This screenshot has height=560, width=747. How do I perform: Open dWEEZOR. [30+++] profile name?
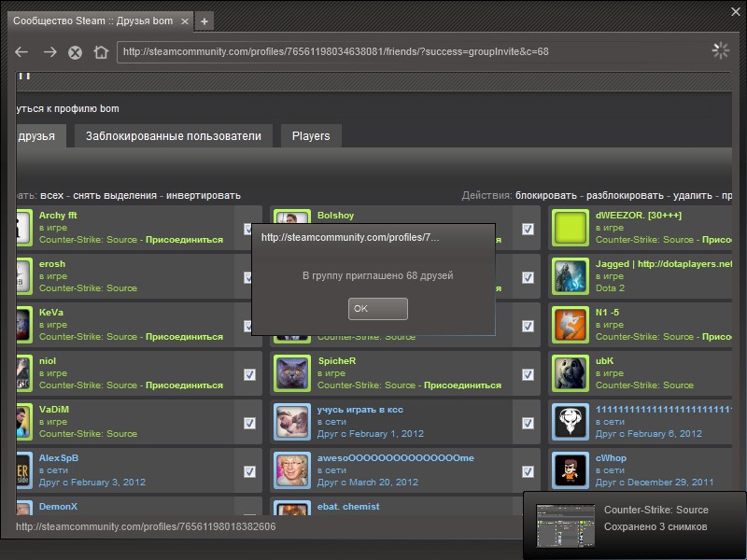coord(639,216)
